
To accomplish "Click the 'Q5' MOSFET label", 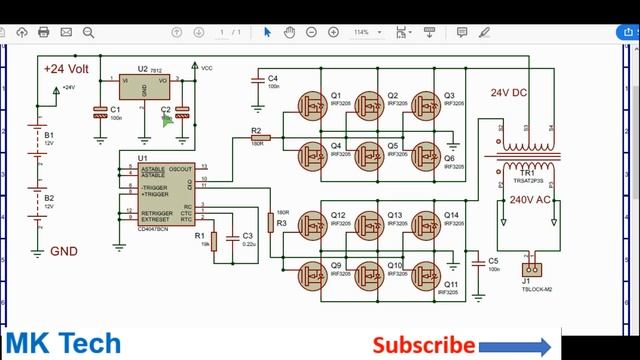I will click(393, 146).
